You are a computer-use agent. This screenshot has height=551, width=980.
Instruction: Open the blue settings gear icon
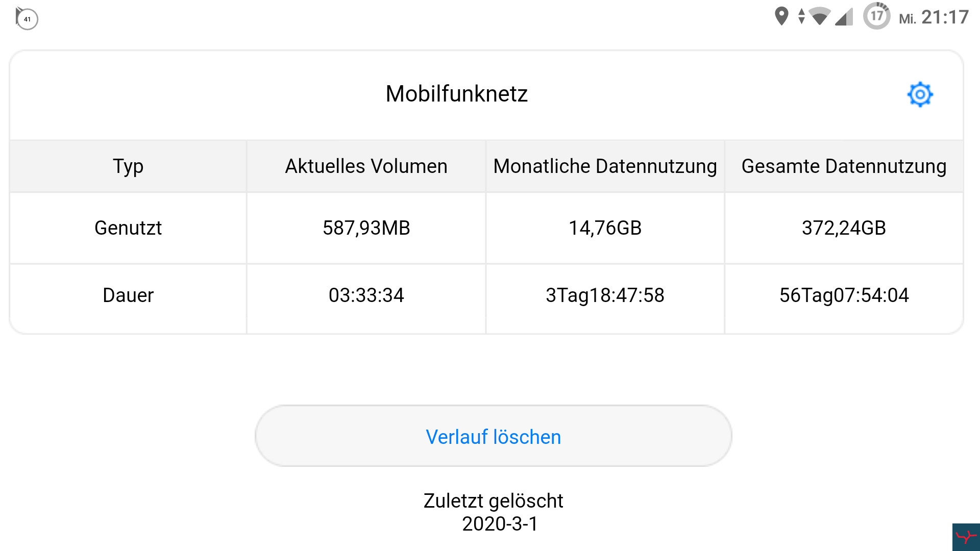click(920, 94)
